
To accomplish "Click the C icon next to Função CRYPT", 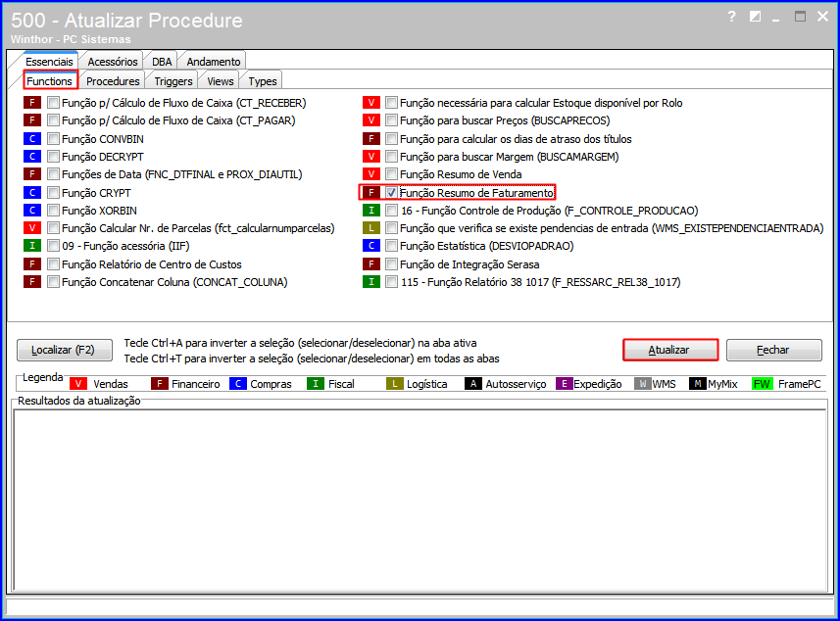I will coord(32,192).
